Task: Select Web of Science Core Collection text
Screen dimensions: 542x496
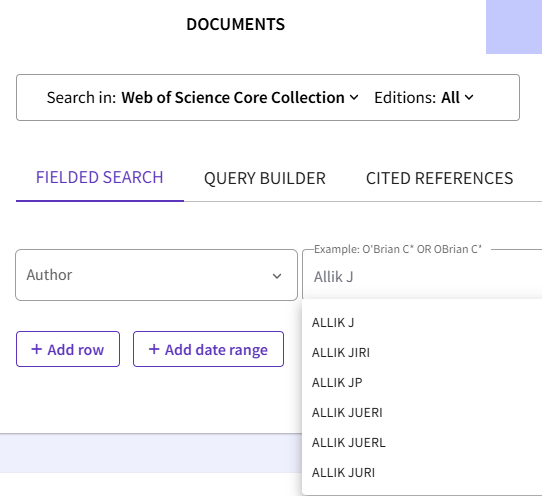Action: point(233,98)
